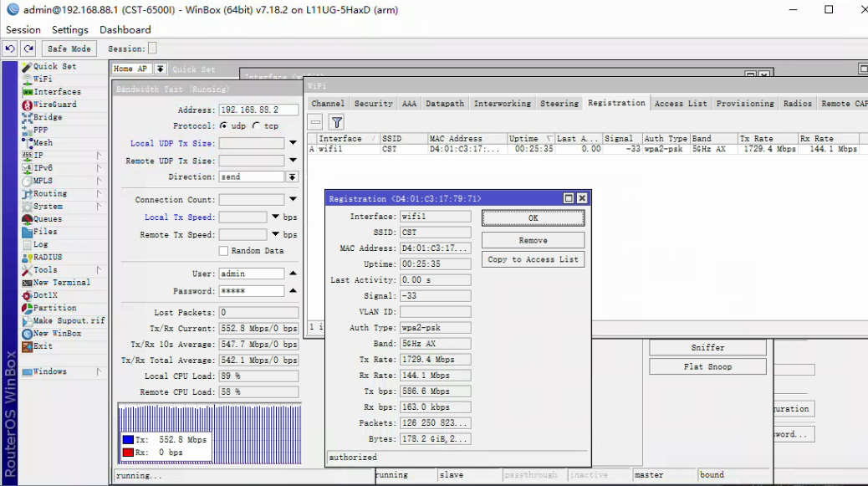
Task: Click the Redo arrow in toolbar
Action: pyautogui.click(x=28, y=49)
